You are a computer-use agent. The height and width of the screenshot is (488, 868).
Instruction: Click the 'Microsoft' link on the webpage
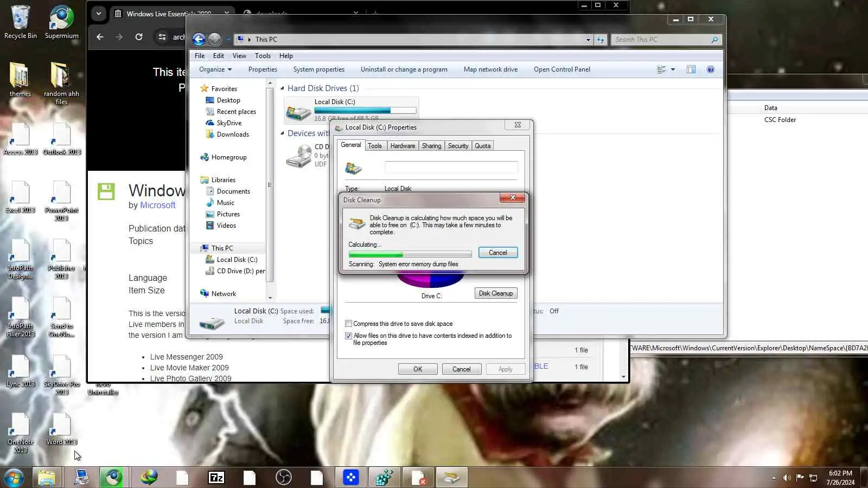click(x=158, y=206)
